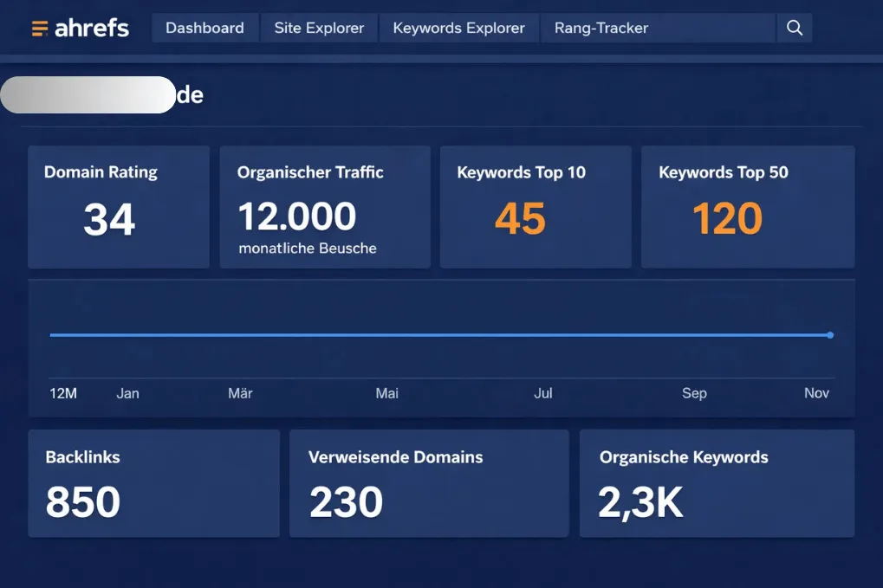Click the chart endpoint dot at November

click(830, 335)
